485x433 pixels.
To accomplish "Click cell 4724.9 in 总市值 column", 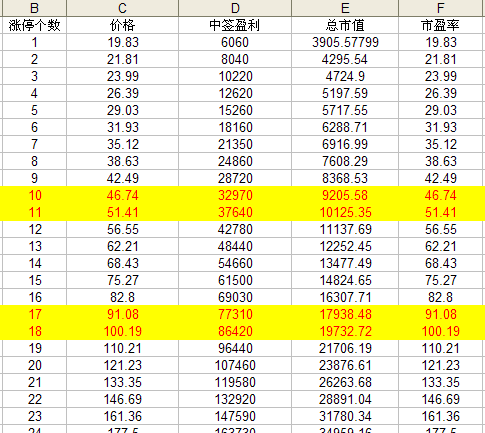I will pos(345,76).
